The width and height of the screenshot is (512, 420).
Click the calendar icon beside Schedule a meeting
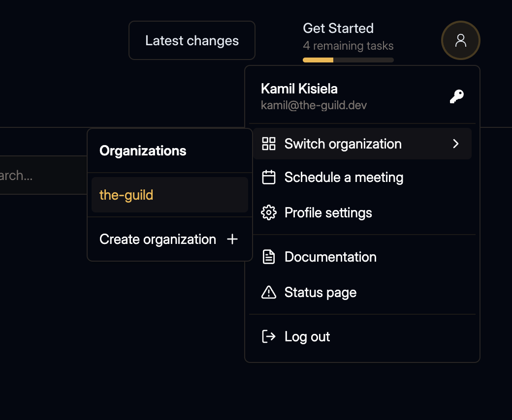click(x=269, y=177)
